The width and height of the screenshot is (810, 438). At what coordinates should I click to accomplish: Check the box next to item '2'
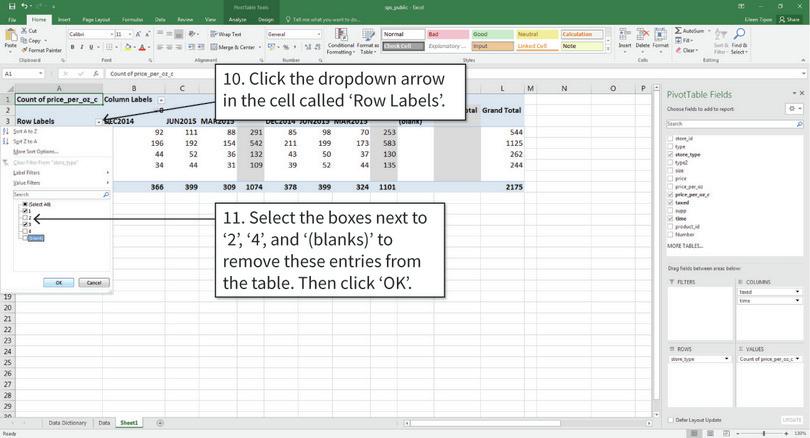click(x=24, y=218)
